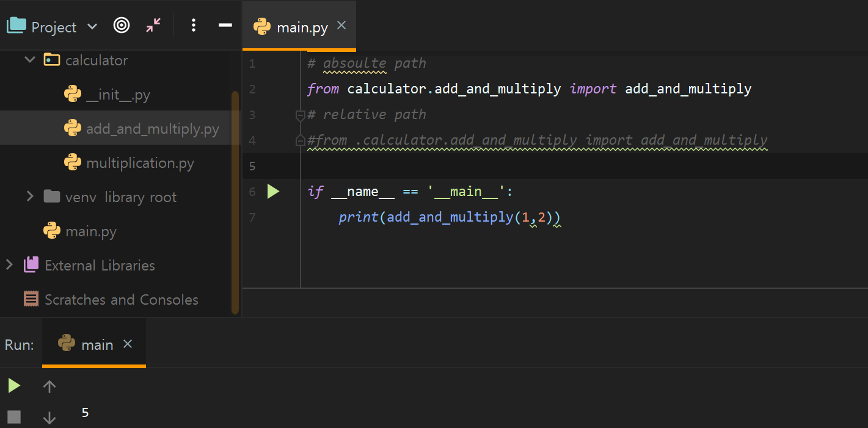Click the External Libraries icon

pyautogui.click(x=31, y=265)
